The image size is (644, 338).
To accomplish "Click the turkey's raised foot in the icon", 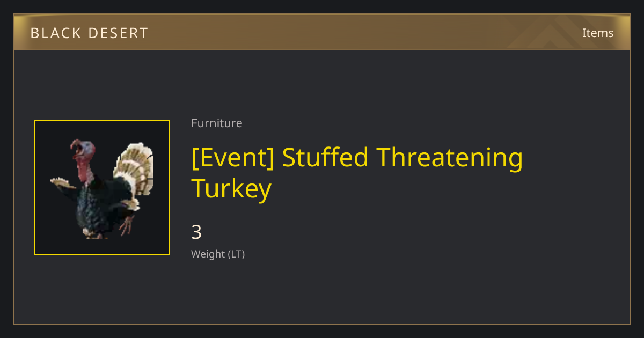I will [126, 225].
